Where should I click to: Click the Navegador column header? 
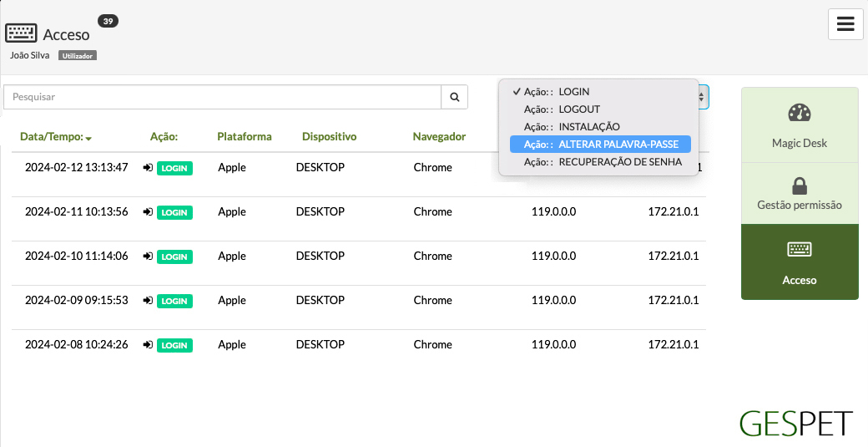pos(439,137)
